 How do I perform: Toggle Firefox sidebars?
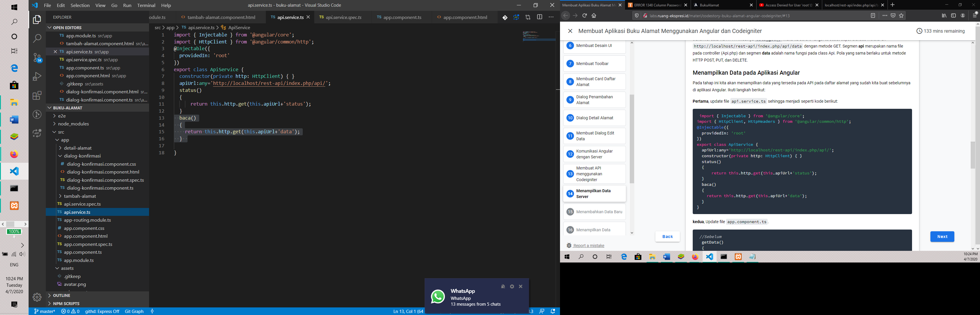click(x=953, y=15)
